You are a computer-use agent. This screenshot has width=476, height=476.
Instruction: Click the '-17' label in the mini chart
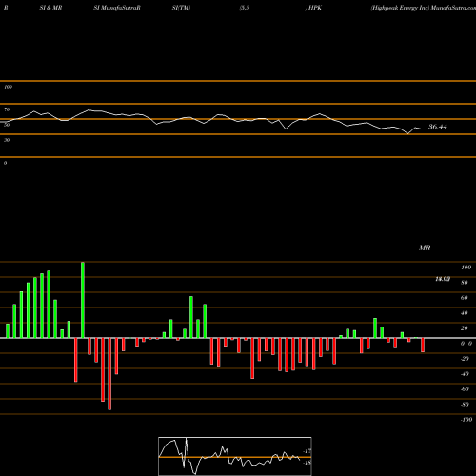click(307, 451)
